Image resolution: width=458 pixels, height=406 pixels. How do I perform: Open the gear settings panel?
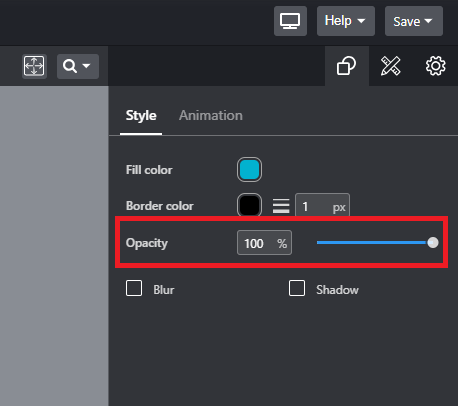[435, 66]
